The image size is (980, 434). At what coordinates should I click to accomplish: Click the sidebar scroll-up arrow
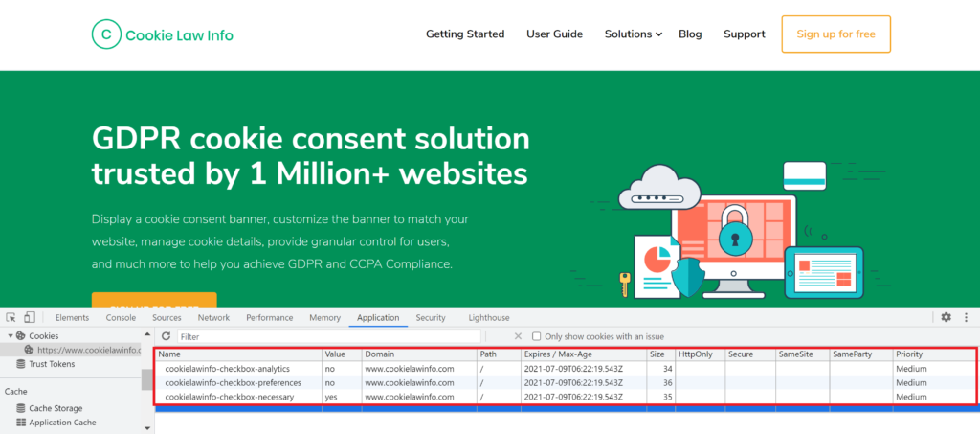[x=147, y=334]
